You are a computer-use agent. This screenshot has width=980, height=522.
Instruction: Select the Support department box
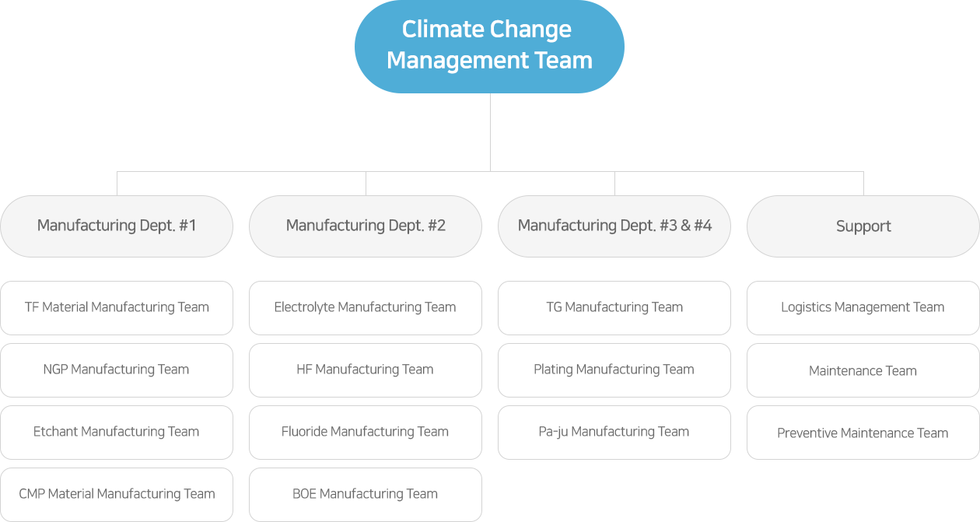(x=863, y=226)
